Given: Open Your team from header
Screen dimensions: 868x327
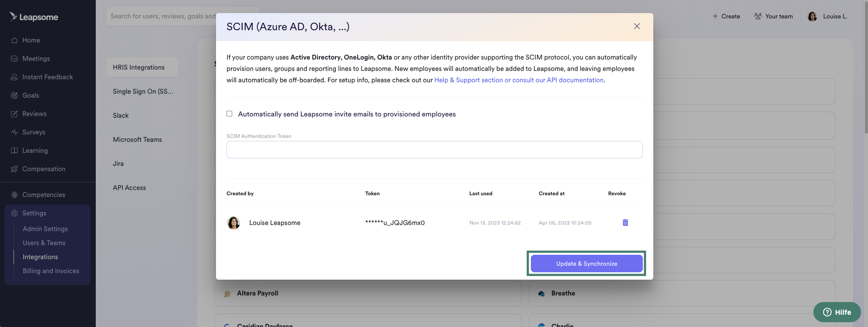Looking at the screenshot, I should pyautogui.click(x=774, y=16).
